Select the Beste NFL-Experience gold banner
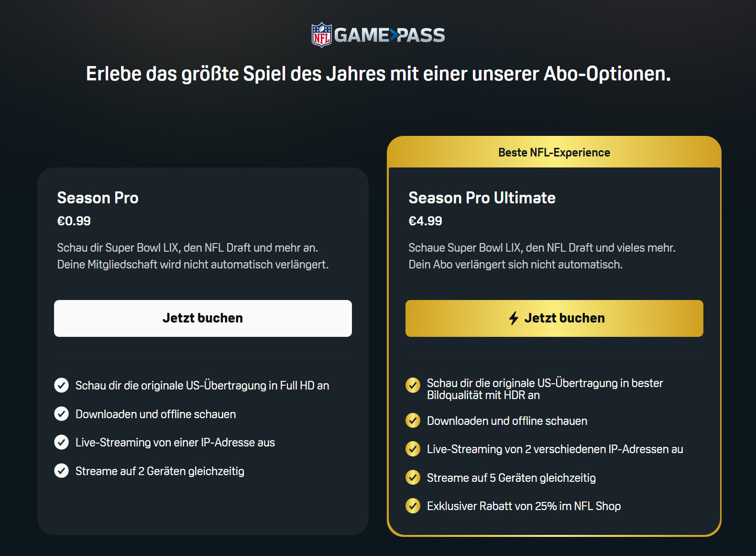The width and height of the screenshot is (756, 556). (554, 152)
